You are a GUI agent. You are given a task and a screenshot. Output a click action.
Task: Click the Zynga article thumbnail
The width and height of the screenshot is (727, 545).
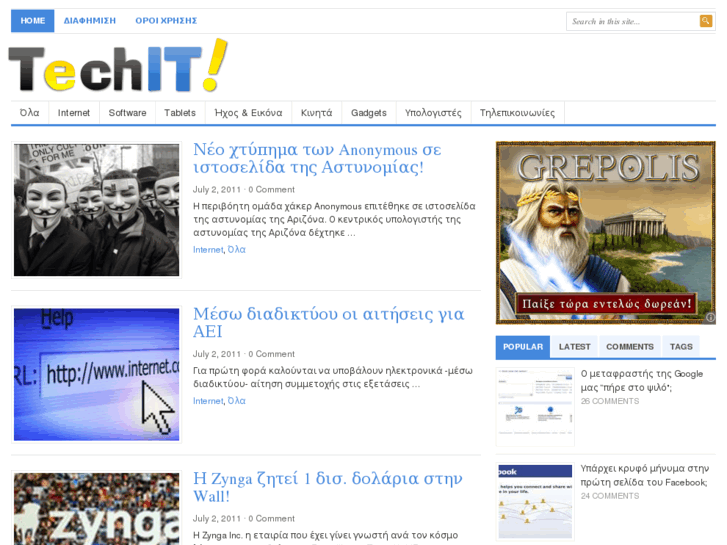click(96, 508)
